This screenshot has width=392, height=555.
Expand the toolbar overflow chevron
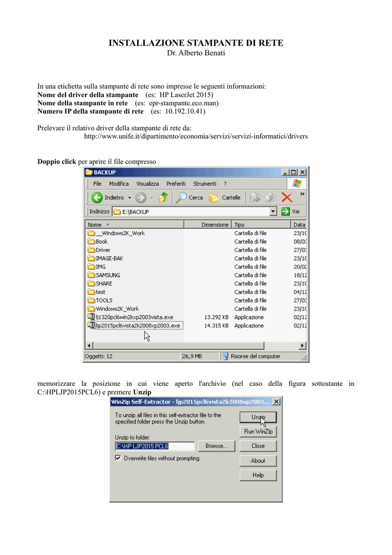tap(302, 193)
